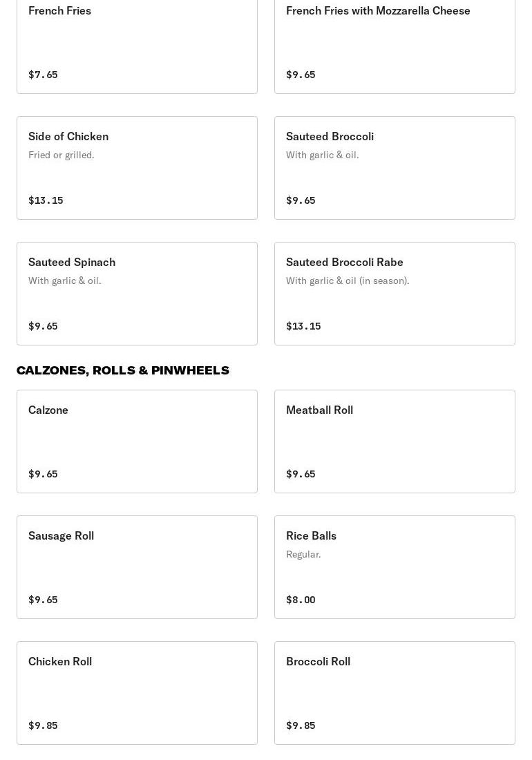Open the plain French Fries menu item
This screenshot has width=532, height=760.
[60, 11]
